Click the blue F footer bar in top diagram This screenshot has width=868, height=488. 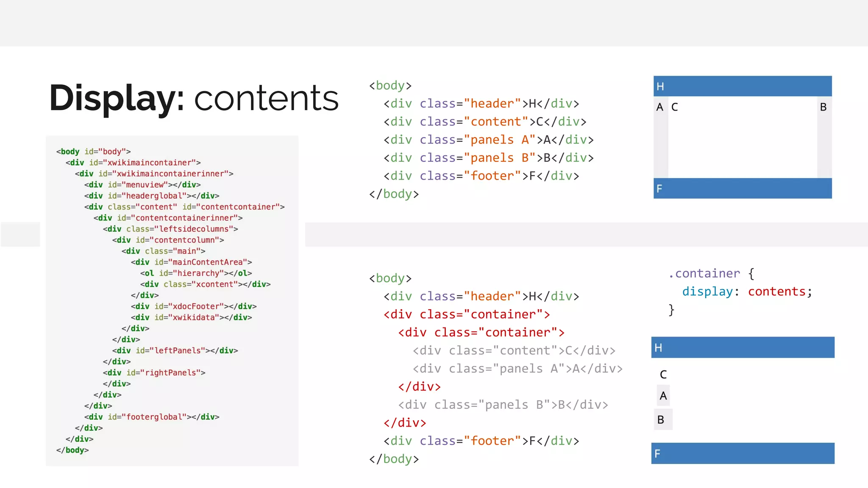tap(742, 189)
